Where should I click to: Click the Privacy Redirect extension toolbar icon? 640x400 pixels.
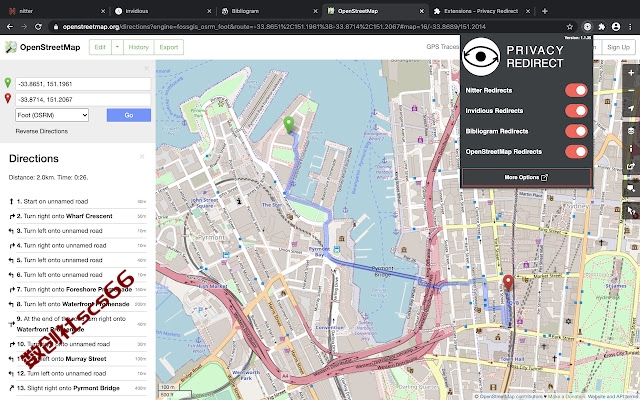[587, 27]
